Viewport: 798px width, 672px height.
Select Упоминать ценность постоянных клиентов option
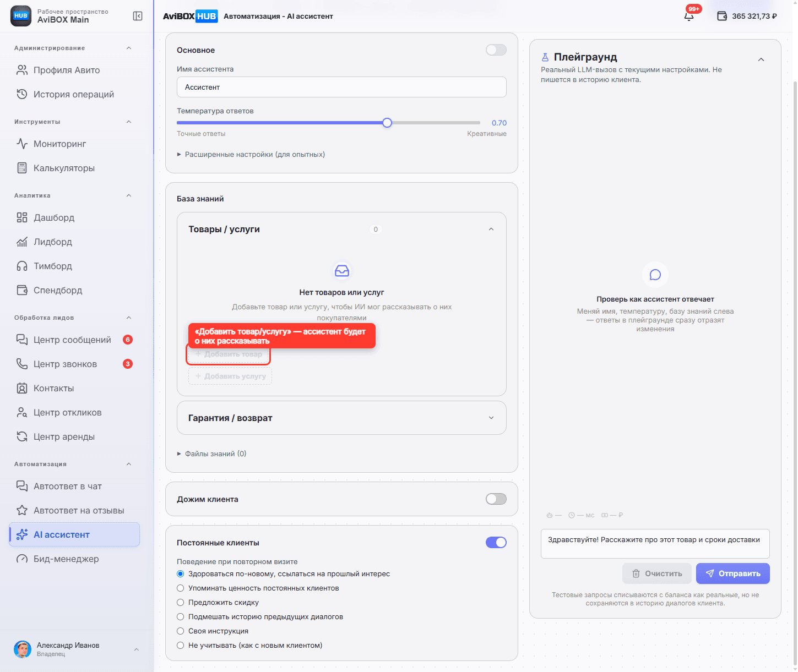pos(180,588)
